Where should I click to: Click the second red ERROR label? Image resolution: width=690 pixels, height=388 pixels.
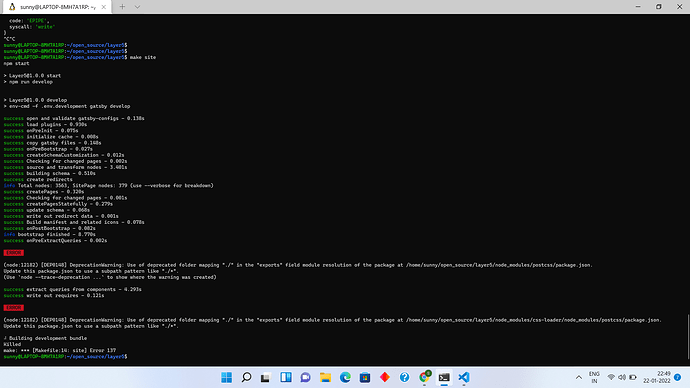click(14, 308)
